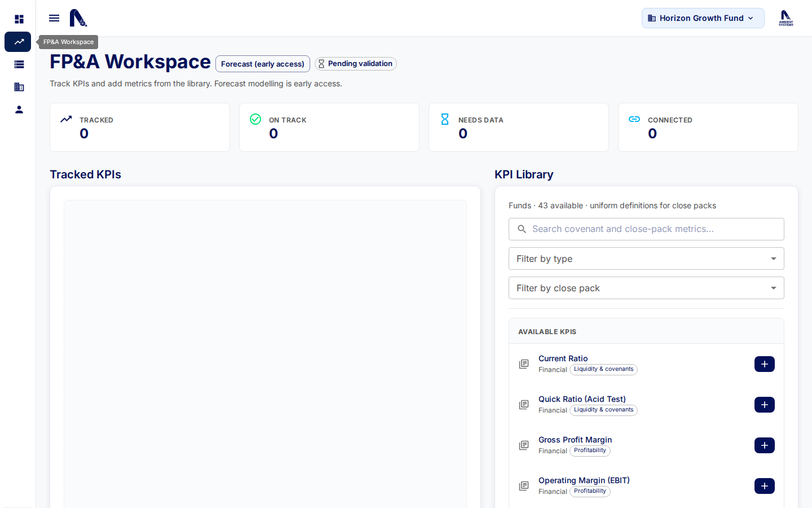Click the TRACKED card label
The width and height of the screenshot is (812, 508).
click(x=96, y=120)
